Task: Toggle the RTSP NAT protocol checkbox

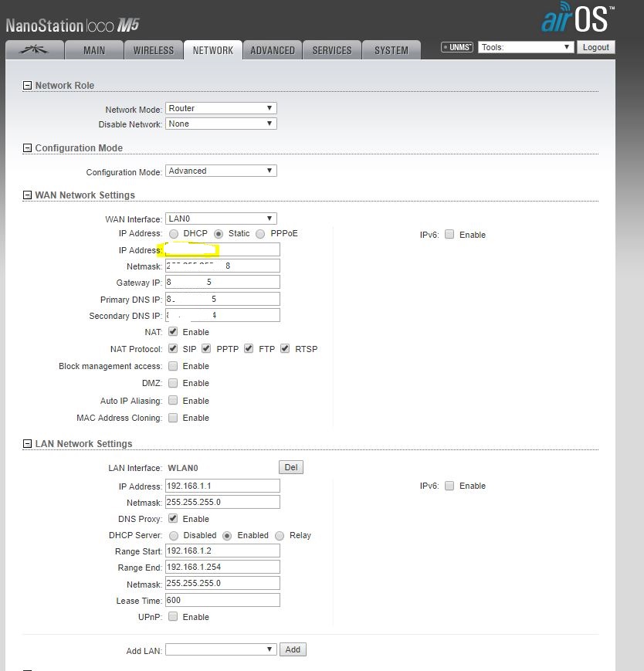Action: tap(285, 349)
